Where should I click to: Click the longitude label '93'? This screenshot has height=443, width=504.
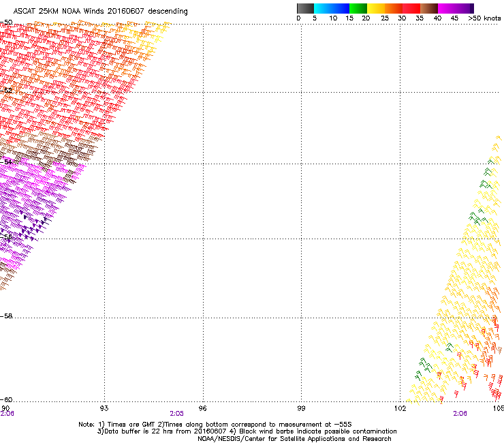[104, 408]
